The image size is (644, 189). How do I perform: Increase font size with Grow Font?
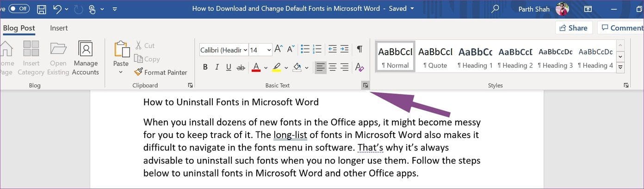coord(279,49)
